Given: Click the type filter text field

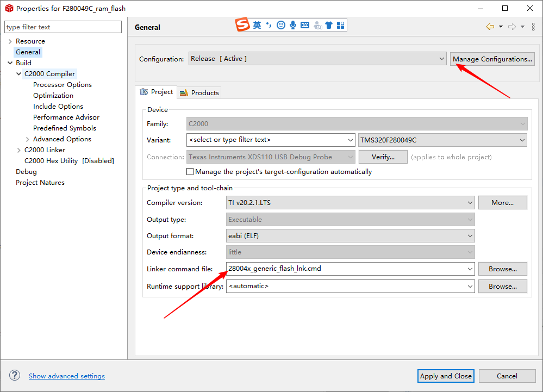Looking at the screenshot, I should tap(63, 27).
